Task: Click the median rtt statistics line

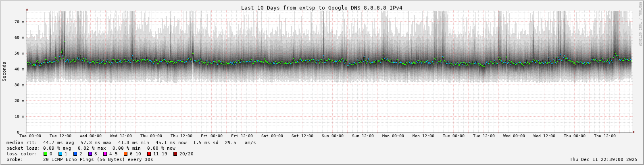Action: pyautogui.click(x=131, y=142)
